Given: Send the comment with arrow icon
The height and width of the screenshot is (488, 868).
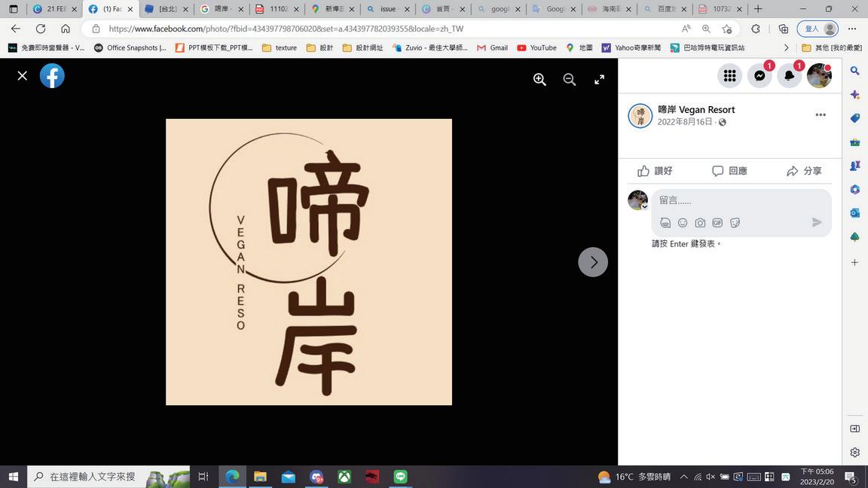Looking at the screenshot, I should point(817,222).
